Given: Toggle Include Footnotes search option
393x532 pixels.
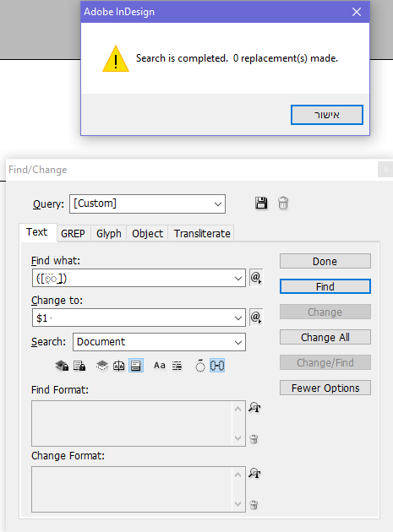Looking at the screenshot, I should (136, 366).
